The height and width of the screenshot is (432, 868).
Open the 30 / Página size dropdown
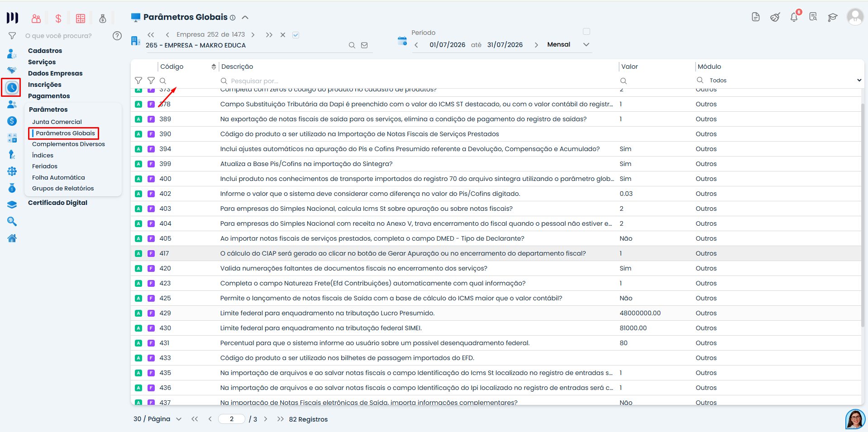tap(179, 419)
